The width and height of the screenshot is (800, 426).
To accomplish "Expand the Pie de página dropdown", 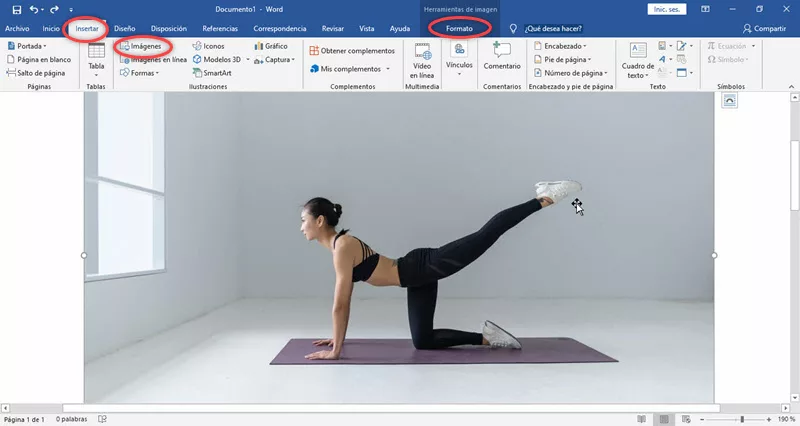I will pyautogui.click(x=562, y=59).
